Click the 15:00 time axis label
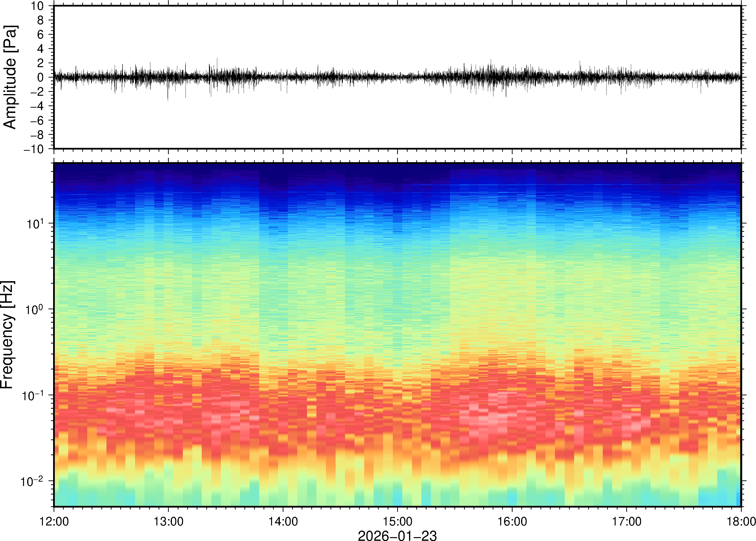 397,521
